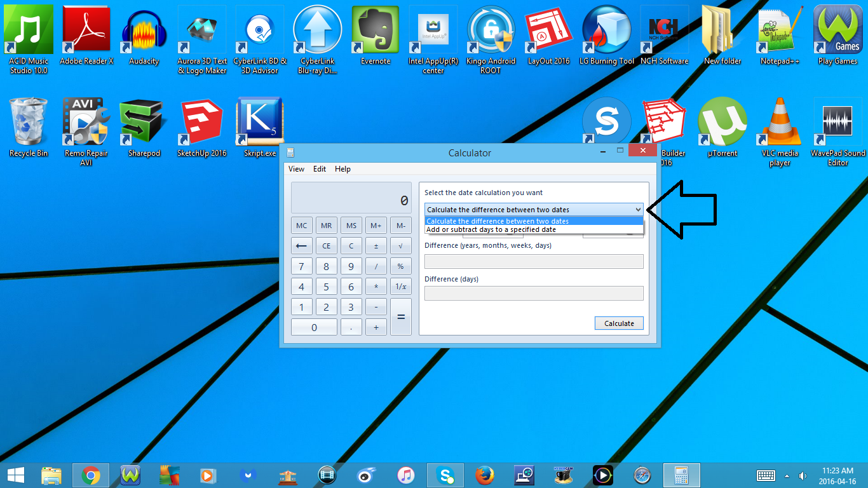Image resolution: width=868 pixels, height=488 pixels.
Task: Launch SketchUp 2016
Action: coord(201,121)
